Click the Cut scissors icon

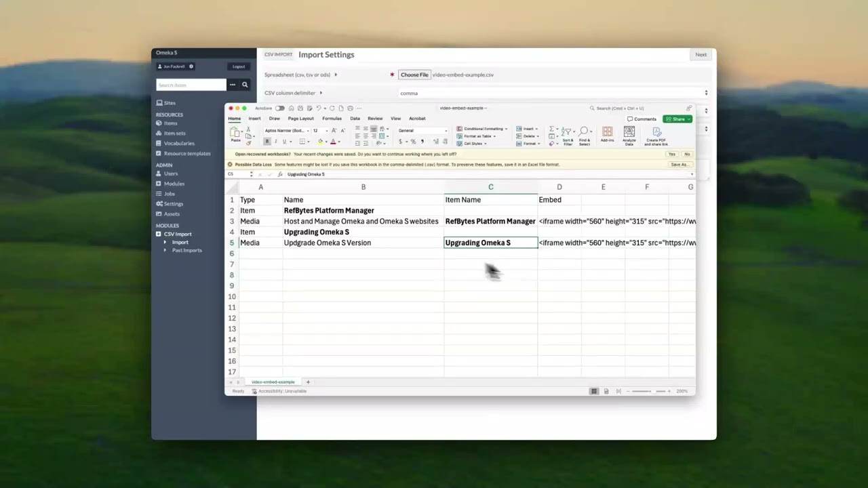click(x=248, y=129)
